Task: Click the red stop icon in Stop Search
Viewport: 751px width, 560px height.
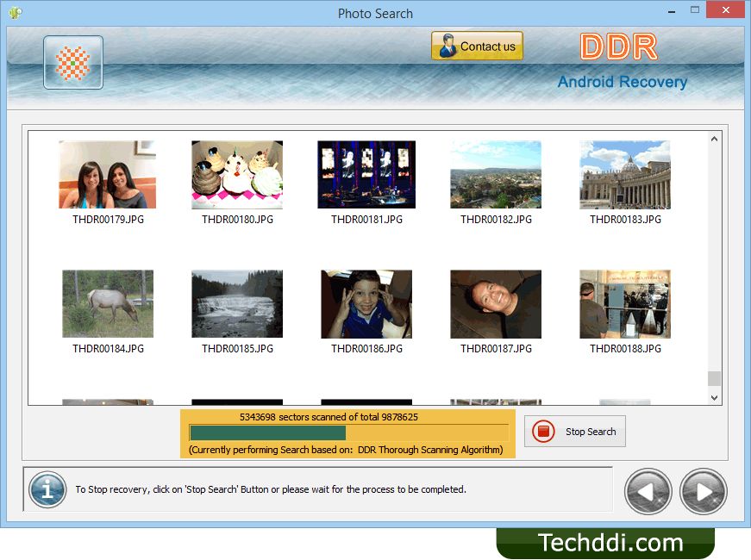Action: point(543,432)
